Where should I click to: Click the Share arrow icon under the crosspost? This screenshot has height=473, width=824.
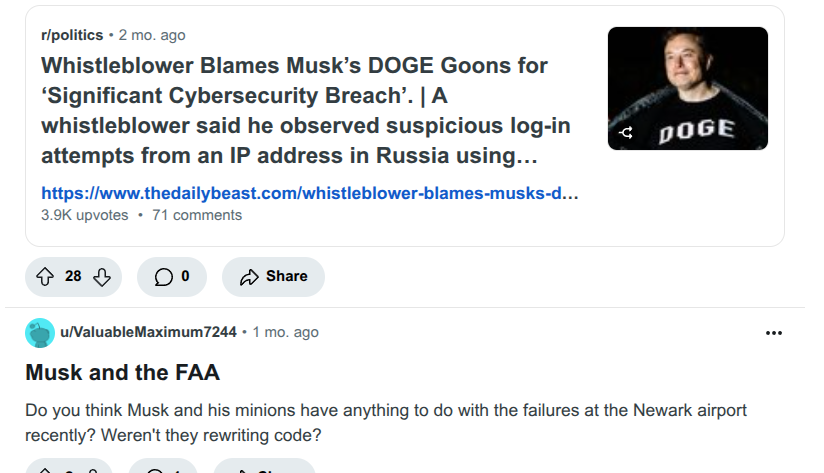(x=249, y=277)
